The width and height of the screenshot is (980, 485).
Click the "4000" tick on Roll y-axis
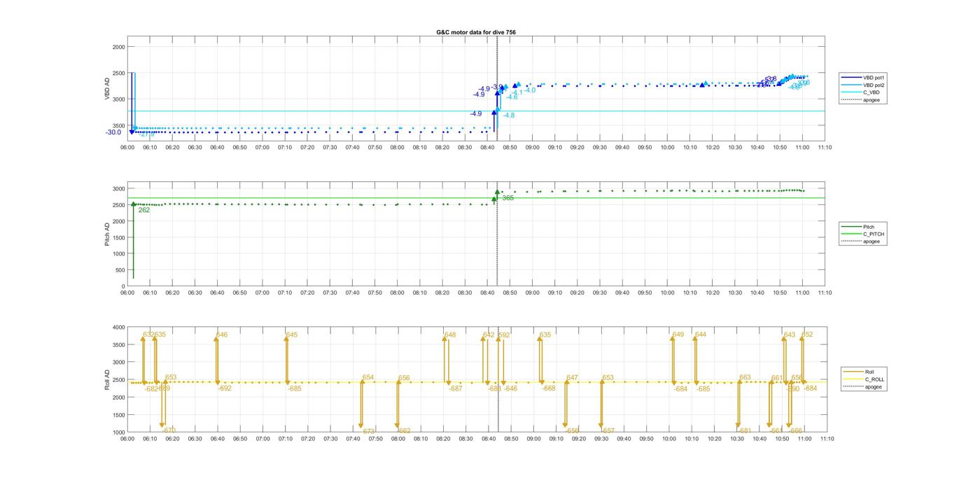118,328
